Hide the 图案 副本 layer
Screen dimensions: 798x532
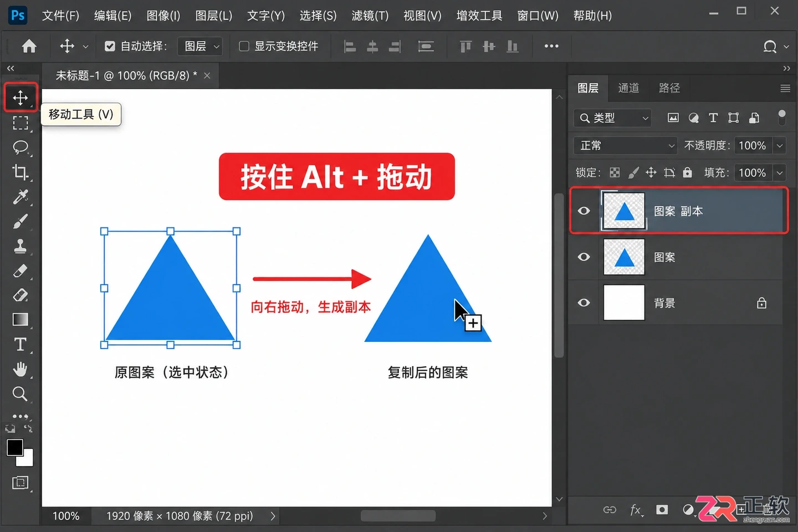(584, 211)
